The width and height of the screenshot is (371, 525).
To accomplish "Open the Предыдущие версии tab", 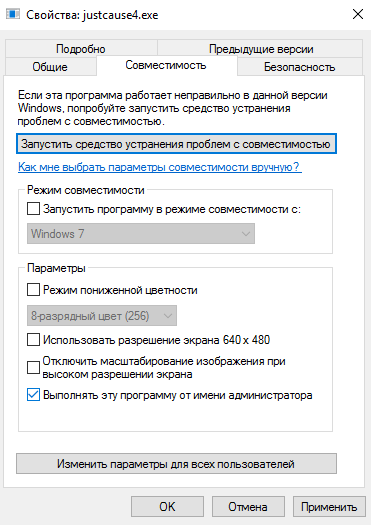I will coord(261,49).
